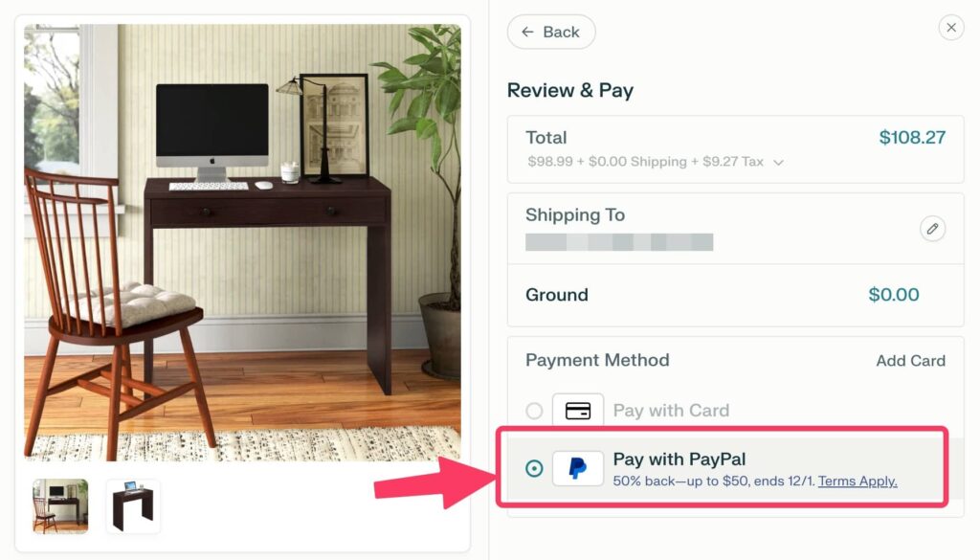Click the main desk product image

coord(242,242)
